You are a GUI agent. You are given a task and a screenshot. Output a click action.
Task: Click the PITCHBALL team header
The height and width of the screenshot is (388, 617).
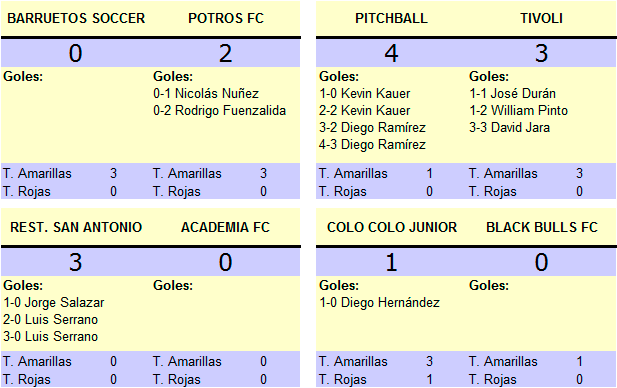coord(391,18)
